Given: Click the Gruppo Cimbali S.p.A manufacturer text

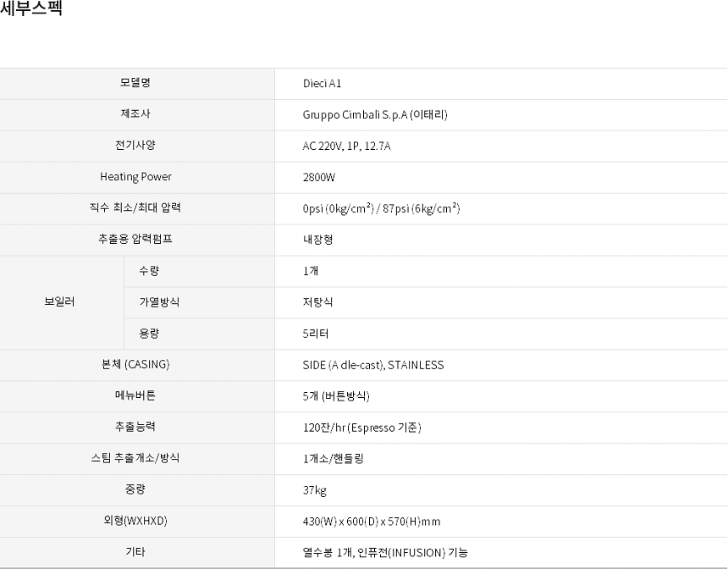Looking at the screenshot, I should 375,115.
